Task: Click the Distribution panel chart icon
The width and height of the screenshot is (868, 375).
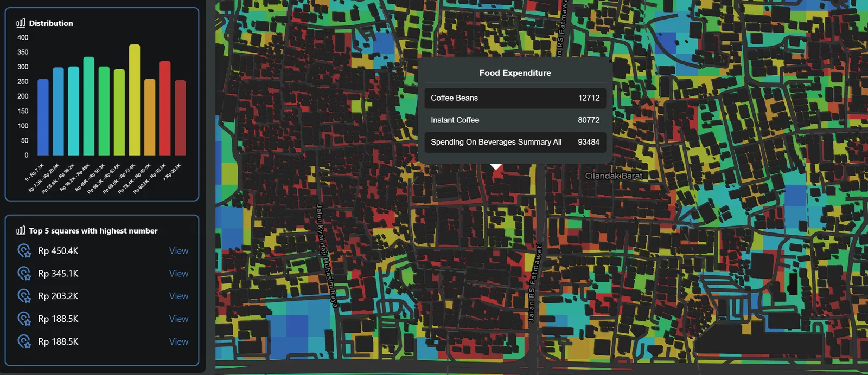Action: (21, 23)
